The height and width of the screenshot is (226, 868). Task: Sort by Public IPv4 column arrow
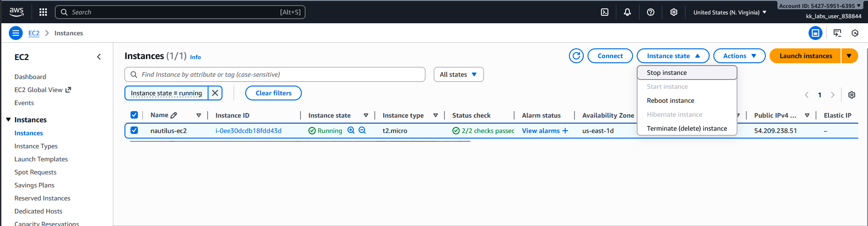(807, 115)
